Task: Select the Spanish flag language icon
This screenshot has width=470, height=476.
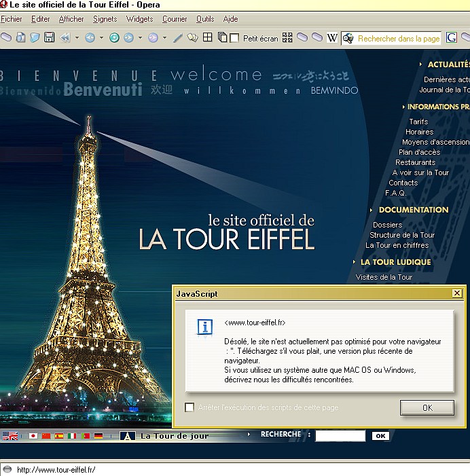Action: pos(59,436)
